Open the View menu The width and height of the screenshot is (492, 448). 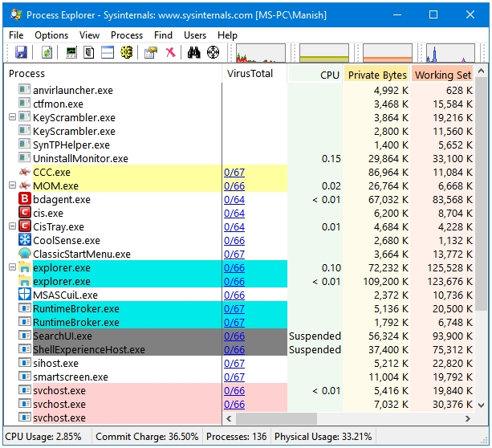(x=89, y=35)
